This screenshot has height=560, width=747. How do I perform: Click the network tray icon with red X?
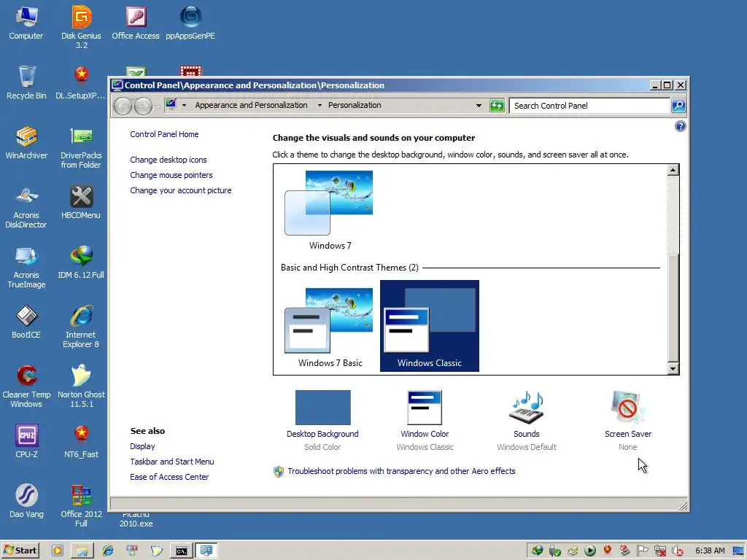[659, 551]
